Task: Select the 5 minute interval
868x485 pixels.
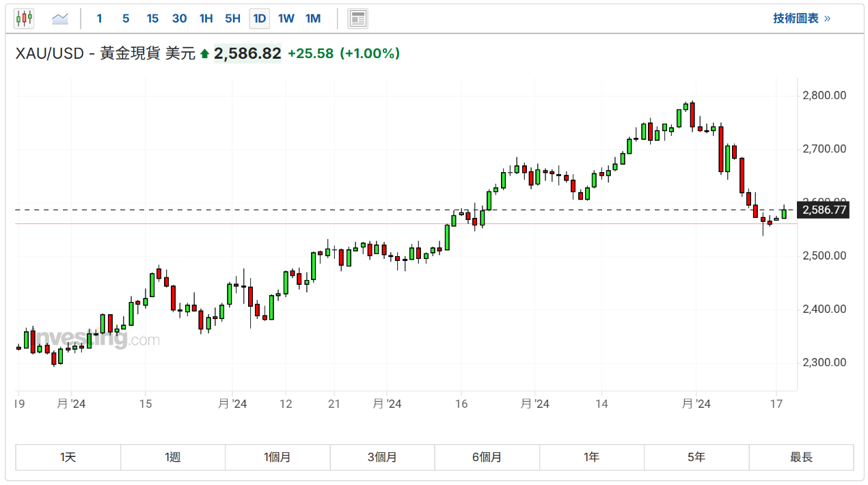Action: pos(126,18)
